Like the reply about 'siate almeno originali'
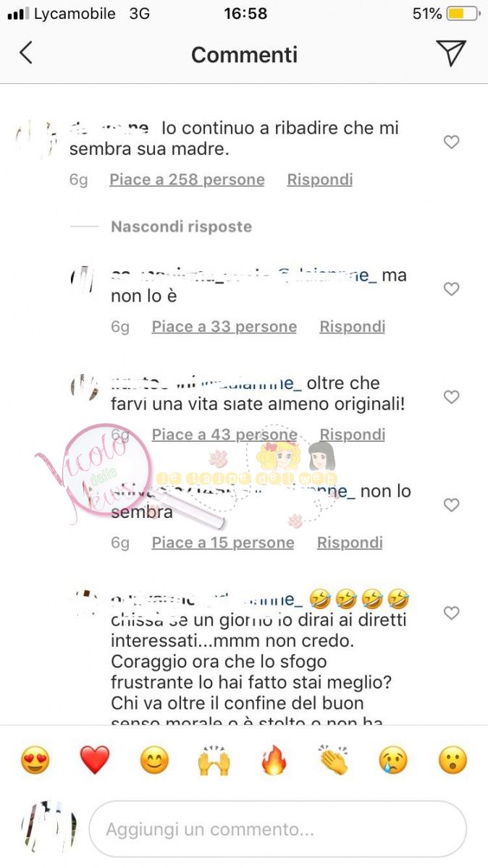 point(451,397)
